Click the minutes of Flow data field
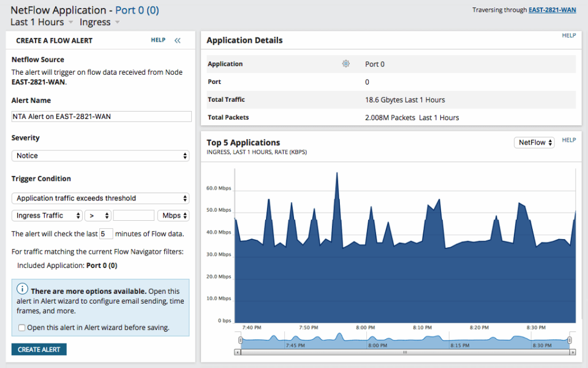 click(x=105, y=234)
